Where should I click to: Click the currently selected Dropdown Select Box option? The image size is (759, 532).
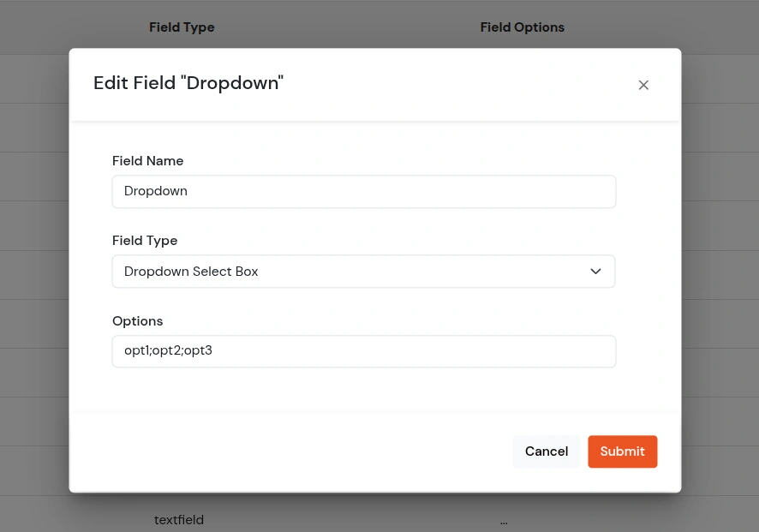click(x=190, y=271)
